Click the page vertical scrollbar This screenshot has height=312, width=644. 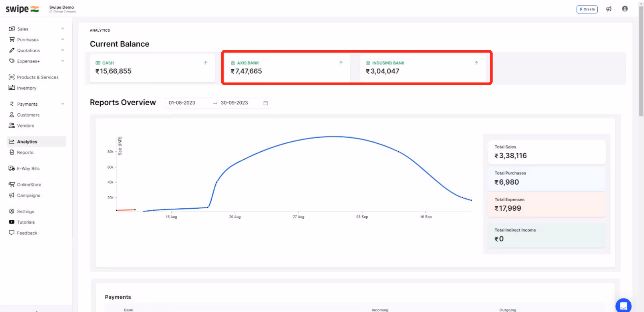[x=641, y=61]
